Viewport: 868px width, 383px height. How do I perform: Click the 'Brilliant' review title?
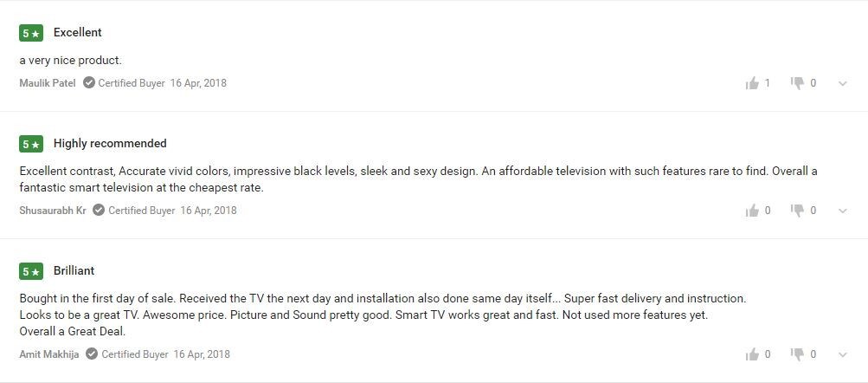(x=74, y=270)
